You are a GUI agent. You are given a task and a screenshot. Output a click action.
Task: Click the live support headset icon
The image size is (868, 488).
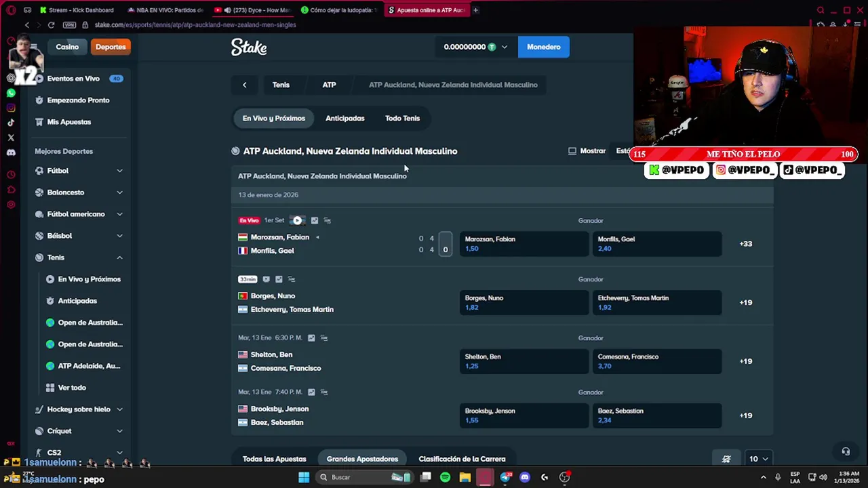(x=846, y=451)
